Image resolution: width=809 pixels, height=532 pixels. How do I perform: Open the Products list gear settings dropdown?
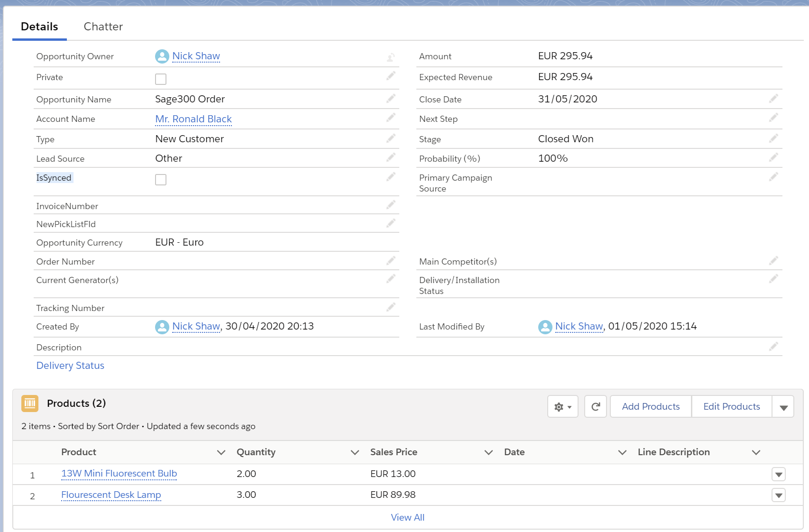coord(562,407)
